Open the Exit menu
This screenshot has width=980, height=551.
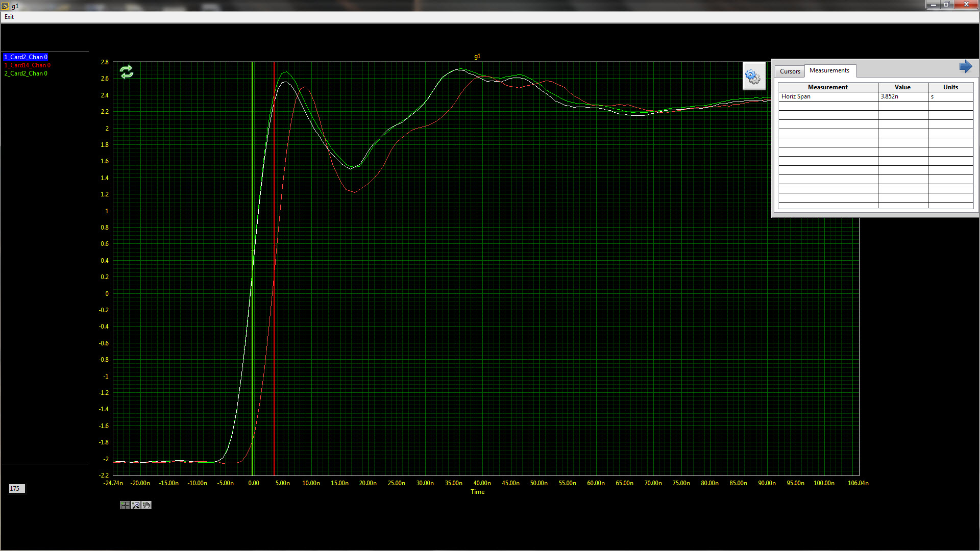[9, 17]
